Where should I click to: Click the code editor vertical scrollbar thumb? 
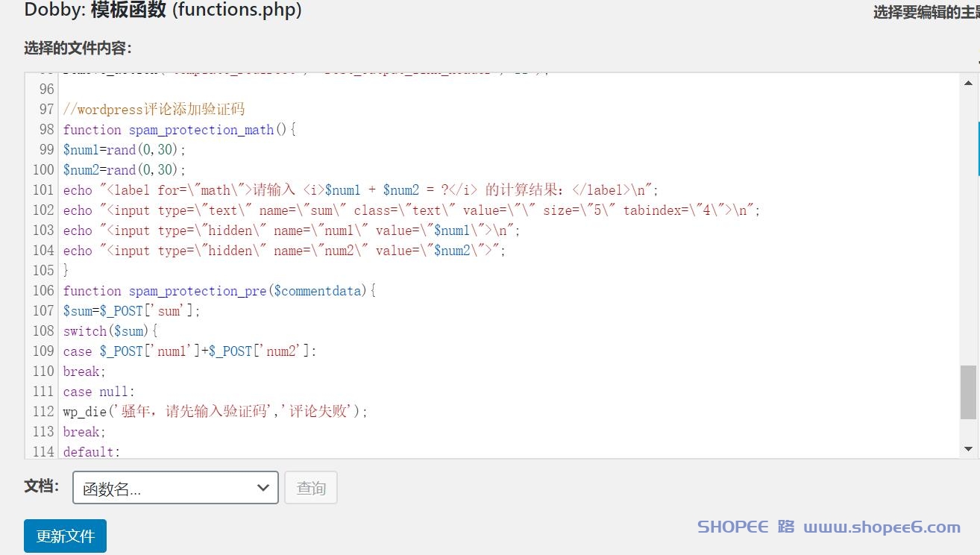point(968,392)
